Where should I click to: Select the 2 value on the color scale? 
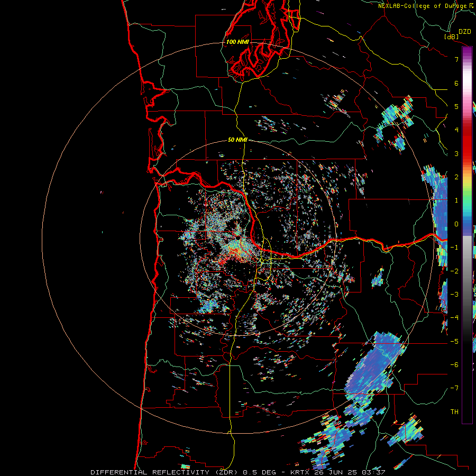coord(456,177)
